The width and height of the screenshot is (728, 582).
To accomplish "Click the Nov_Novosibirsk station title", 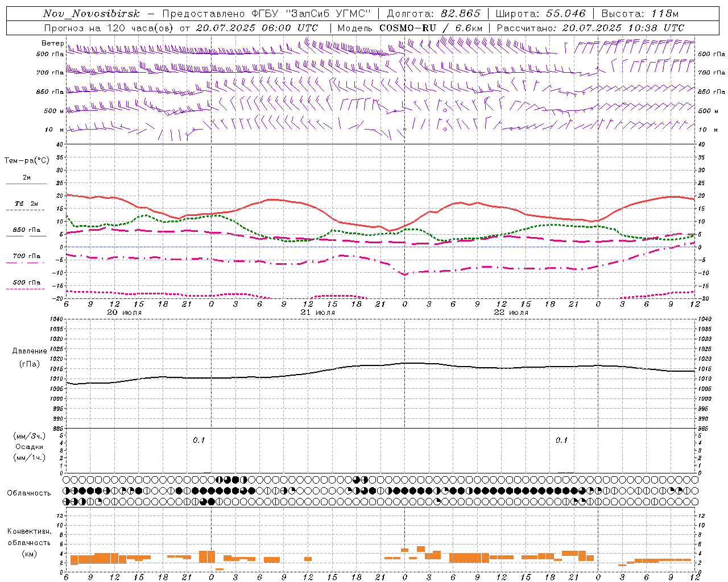I will pyautogui.click(x=92, y=14).
